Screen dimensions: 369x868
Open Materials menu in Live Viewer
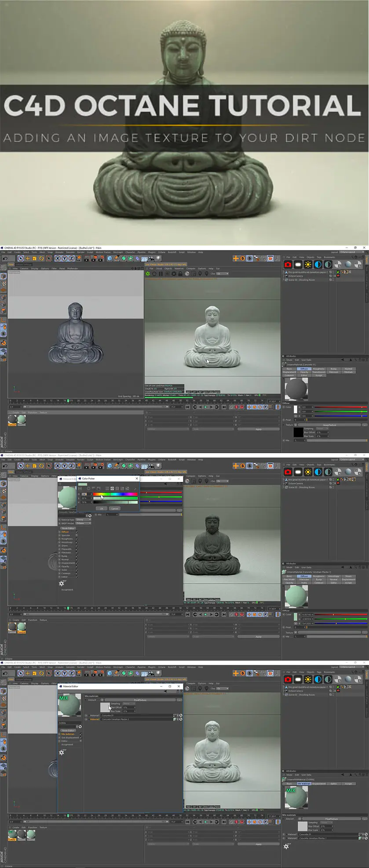pos(179,269)
